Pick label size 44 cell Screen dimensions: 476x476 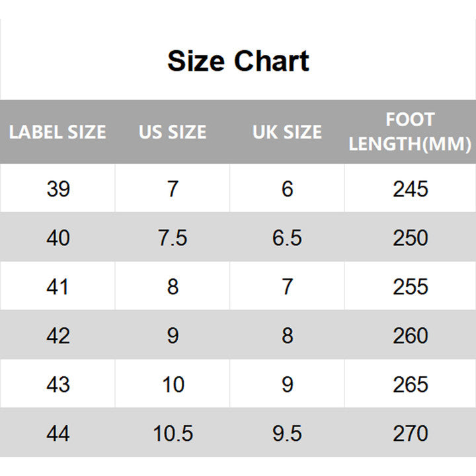(x=58, y=434)
